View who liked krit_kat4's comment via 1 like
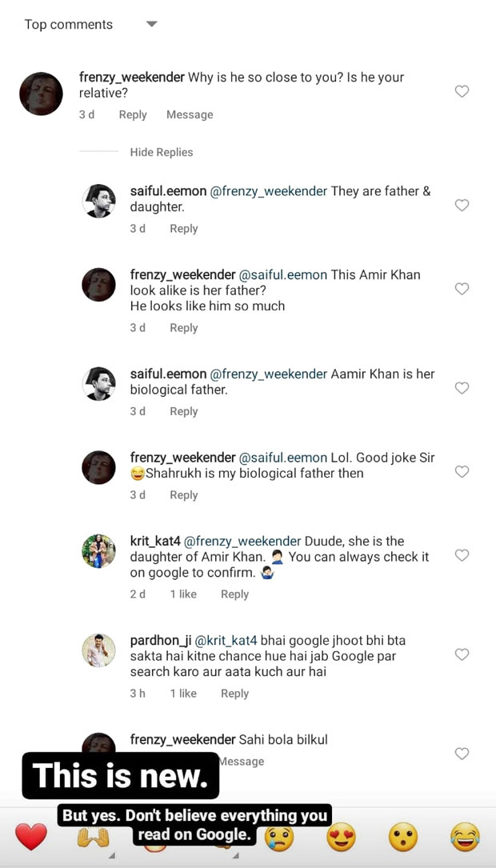 (183, 594)
